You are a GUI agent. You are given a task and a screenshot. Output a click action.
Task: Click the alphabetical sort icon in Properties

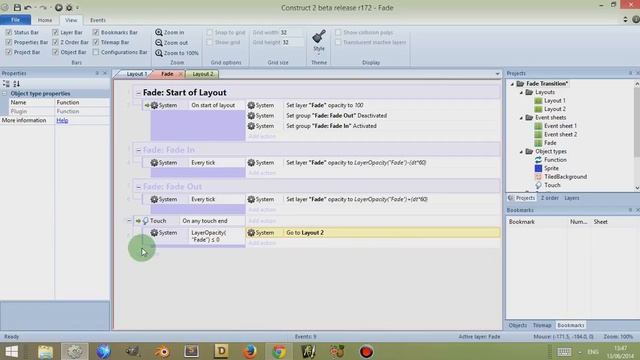pos(16,84)
